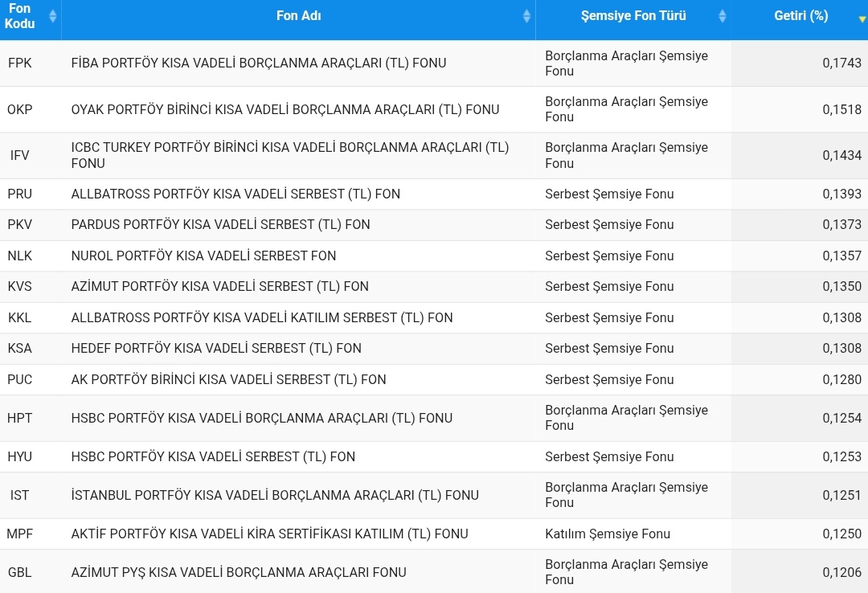Click Borçlanma Araçları Şemsiye Fonu in FPK row
868x593 pixels.
click(x=626, y=63)
